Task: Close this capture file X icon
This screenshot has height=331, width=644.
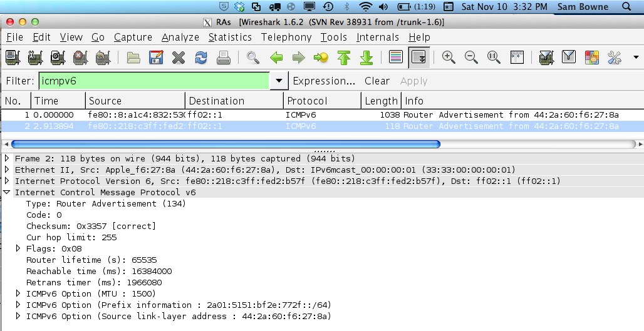Action: 179,58
